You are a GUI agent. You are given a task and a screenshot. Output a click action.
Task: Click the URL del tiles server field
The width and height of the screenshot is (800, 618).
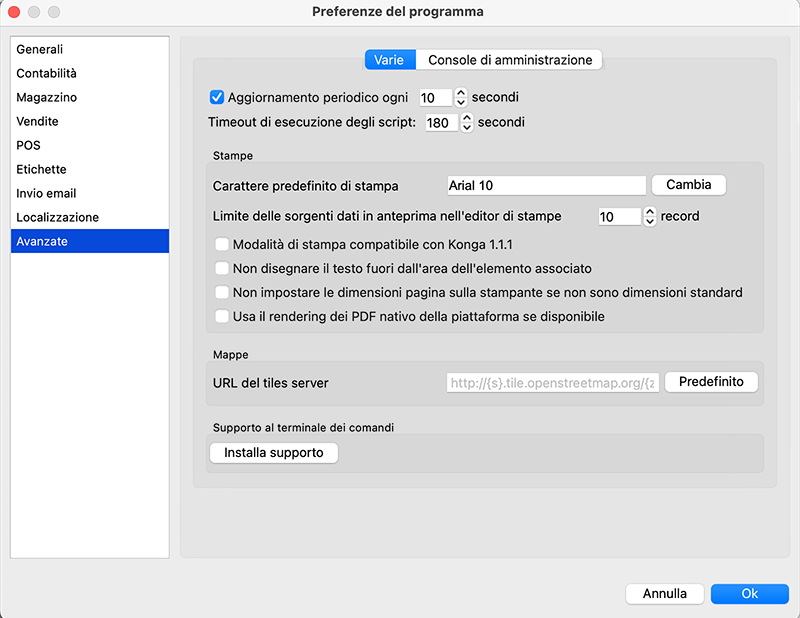click(x=552, y=382)
